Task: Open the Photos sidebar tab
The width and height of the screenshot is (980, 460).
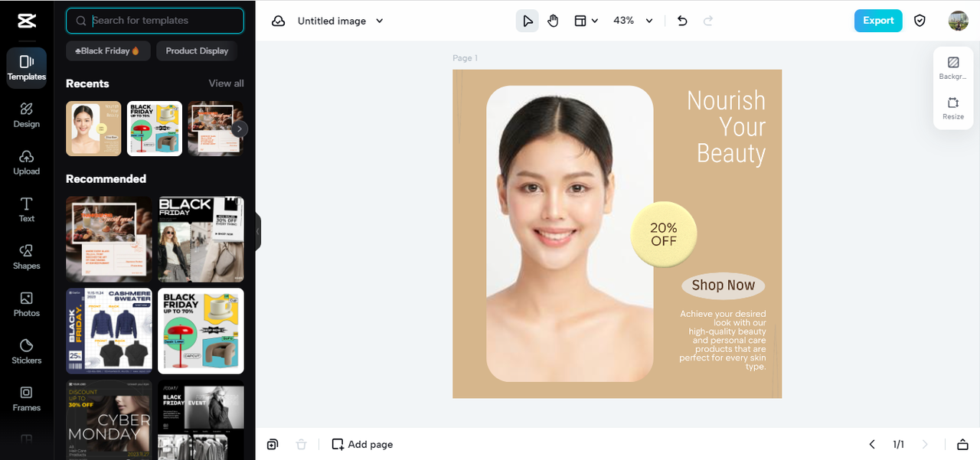Action: (27, 304)
